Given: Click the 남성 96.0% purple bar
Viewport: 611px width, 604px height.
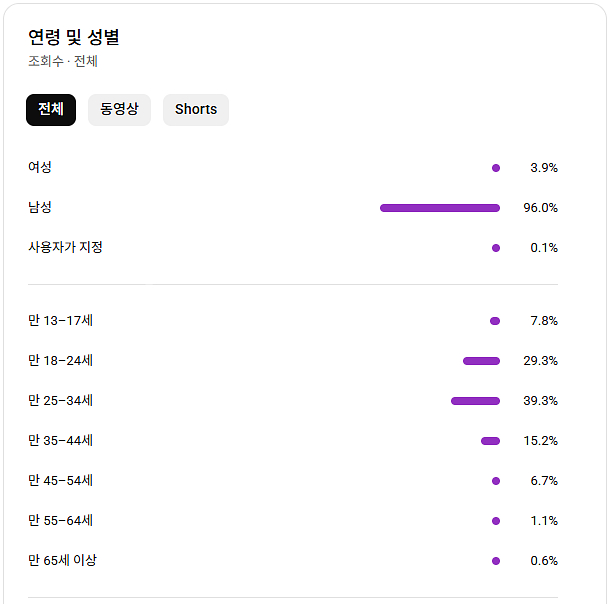Looking at the screenshot, I should pos(440,208).
